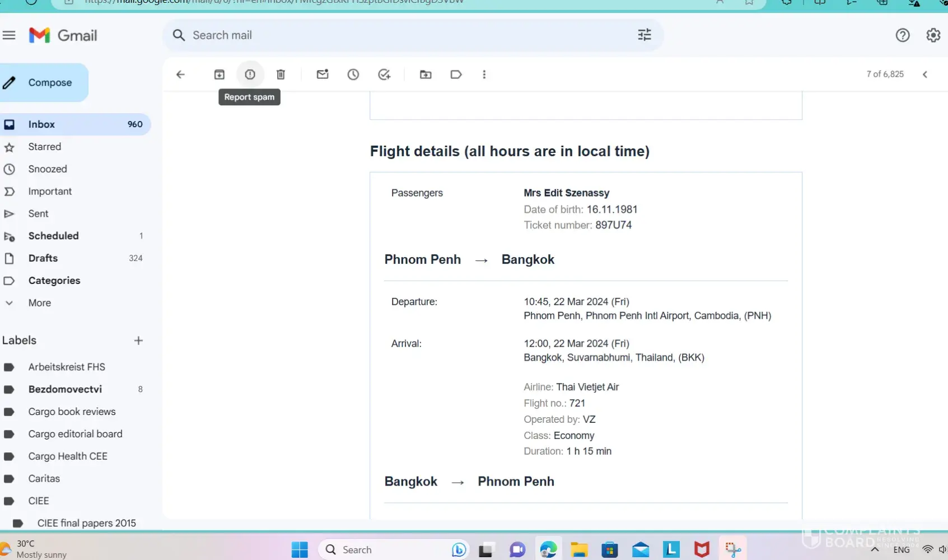Archive this email

[220, 74]
